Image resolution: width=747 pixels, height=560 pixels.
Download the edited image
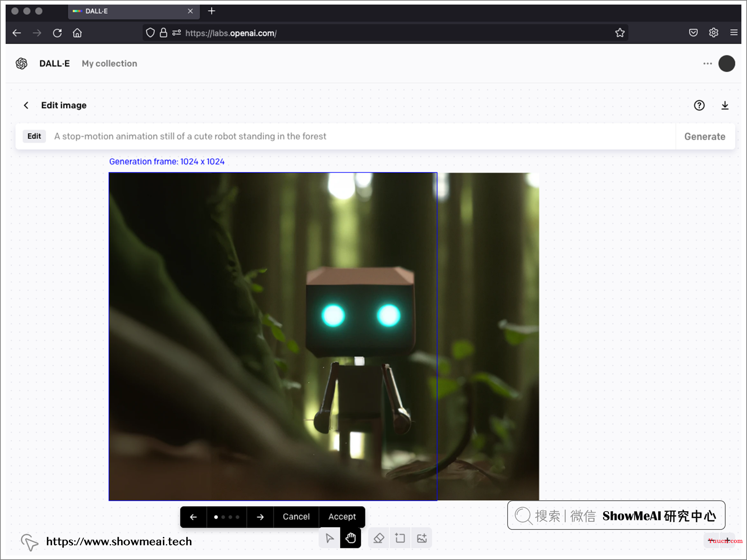click(725, 105)
